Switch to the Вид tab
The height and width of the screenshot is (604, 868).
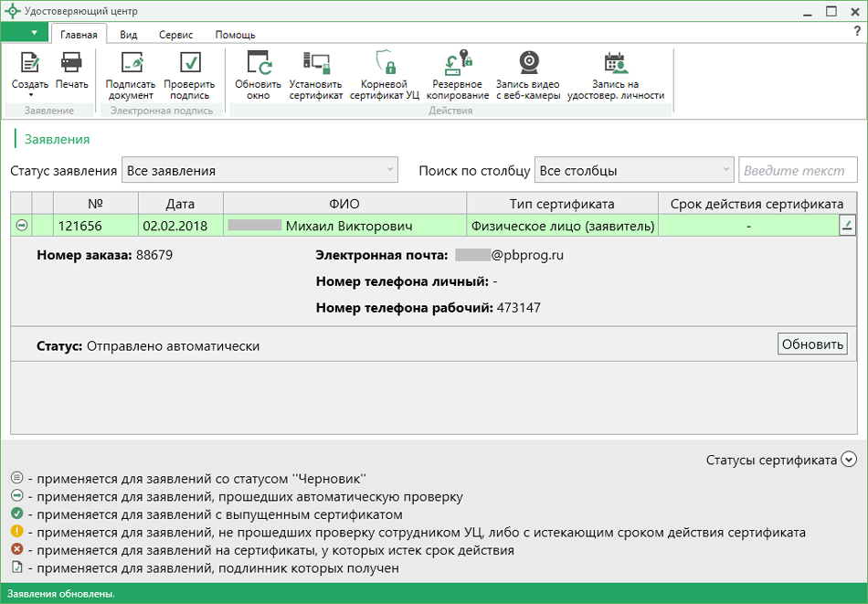(x=129, y=35)
